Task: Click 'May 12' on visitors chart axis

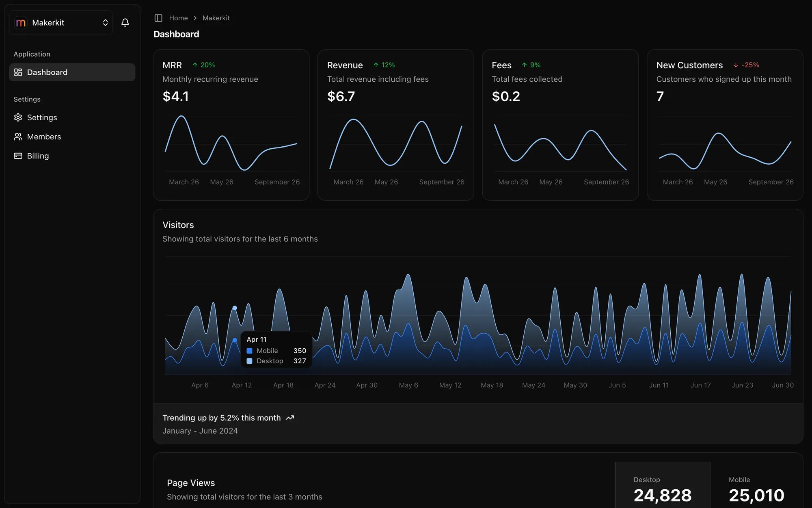Action: pos(450,385)
